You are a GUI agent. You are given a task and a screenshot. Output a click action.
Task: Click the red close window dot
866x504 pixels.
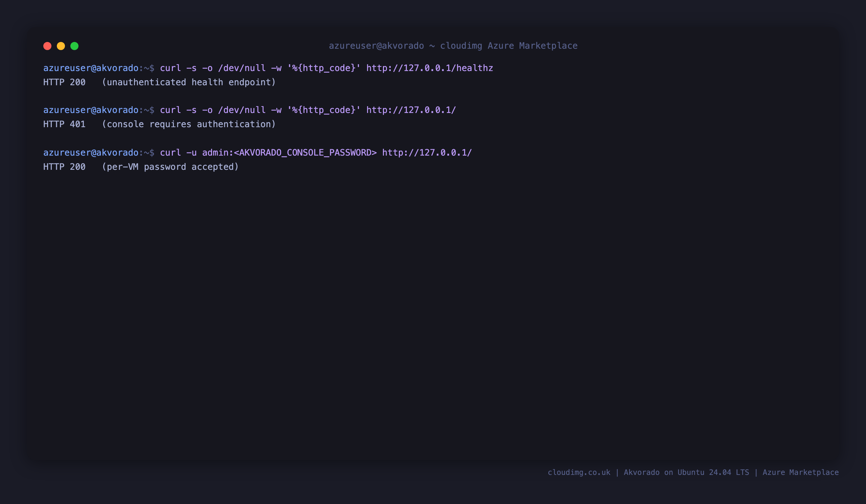[47, 46]
